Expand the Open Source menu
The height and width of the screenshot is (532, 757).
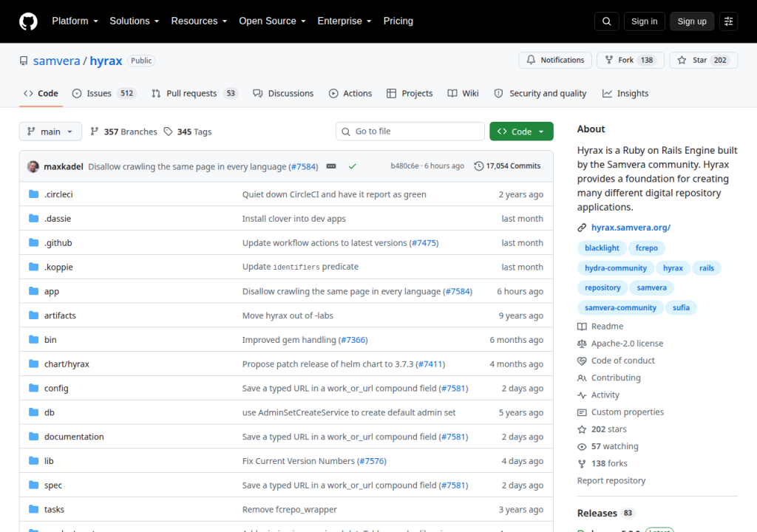click(272, 21)
